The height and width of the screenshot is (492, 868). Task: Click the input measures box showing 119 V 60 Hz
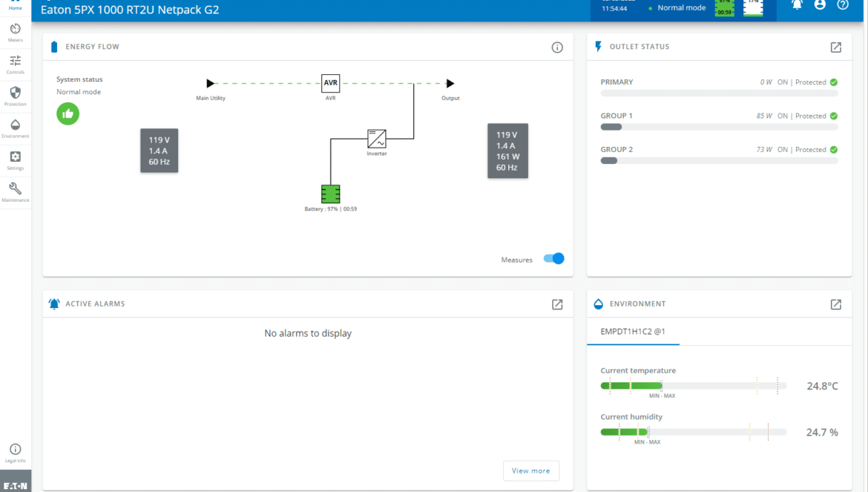(x=160, y=151)
